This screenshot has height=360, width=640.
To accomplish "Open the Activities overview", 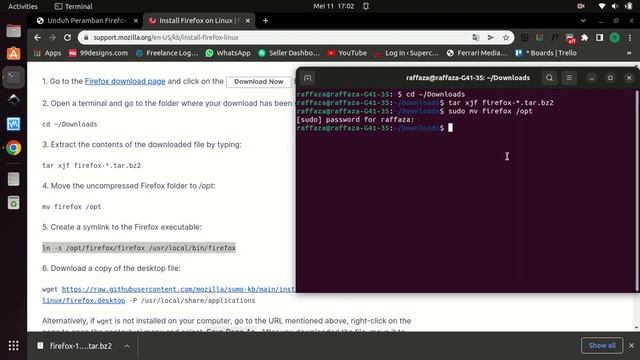I will click(23, 6).
